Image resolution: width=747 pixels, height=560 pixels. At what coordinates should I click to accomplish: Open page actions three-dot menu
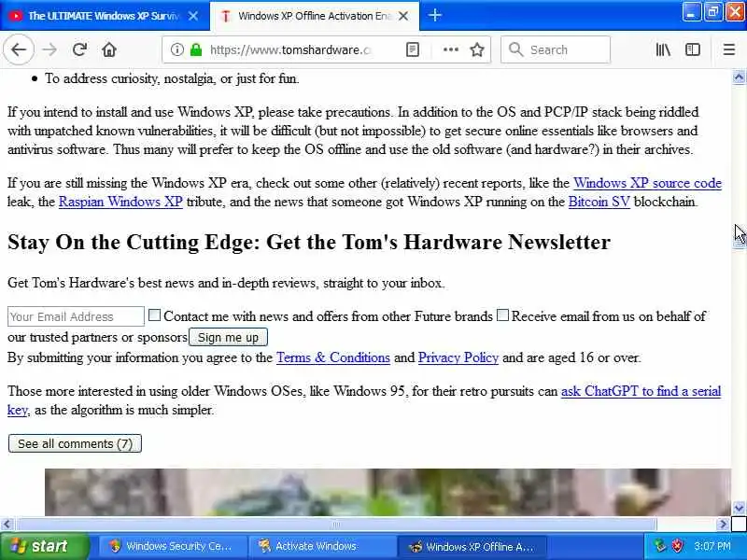(451, 49)
